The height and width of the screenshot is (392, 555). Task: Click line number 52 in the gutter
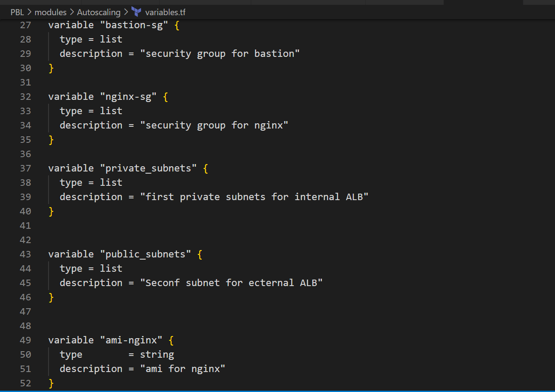click(x=25, y=383)
